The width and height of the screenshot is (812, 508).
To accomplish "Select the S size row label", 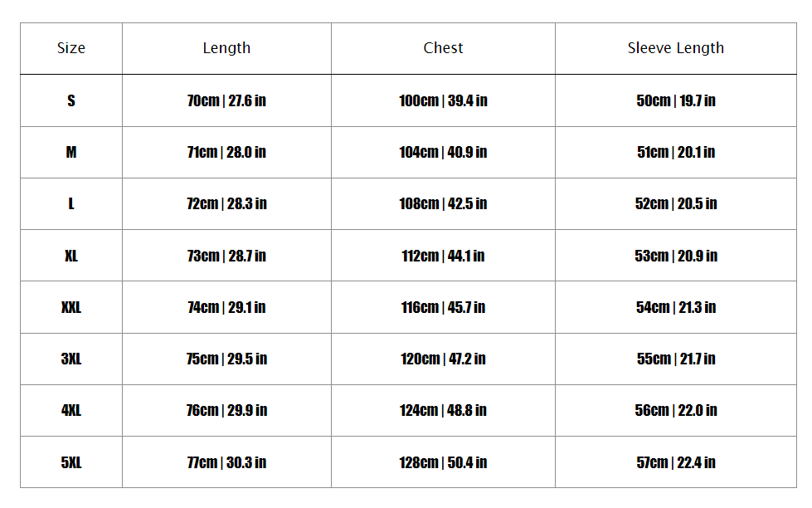I will tap(71, 100).
